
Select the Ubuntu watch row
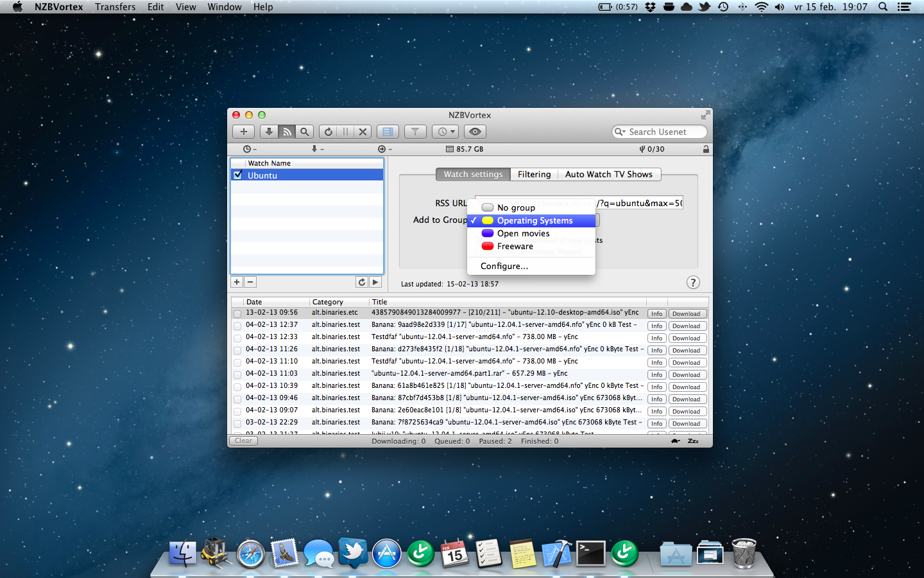click(307, 175)
